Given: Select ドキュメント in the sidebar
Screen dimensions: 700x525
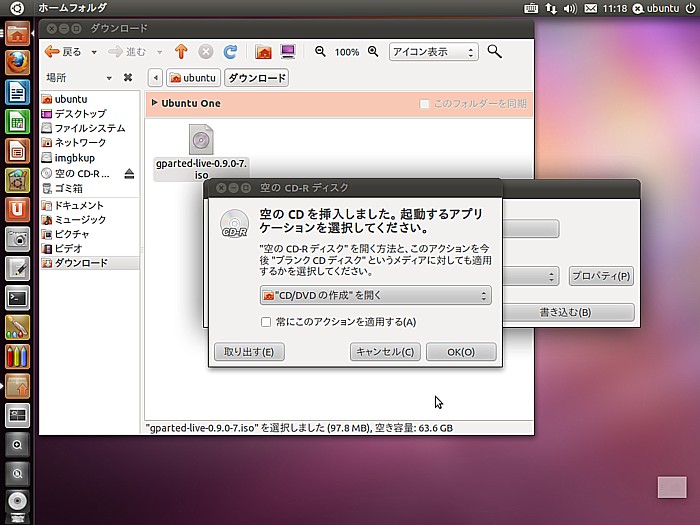Looking at the screenshot, I should click(80, 205).
